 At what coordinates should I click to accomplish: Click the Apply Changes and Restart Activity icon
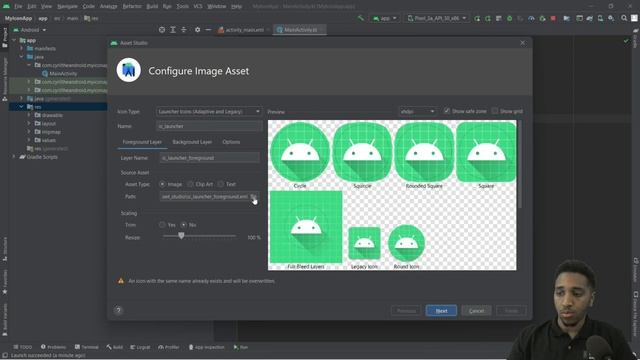click(477, 18)
